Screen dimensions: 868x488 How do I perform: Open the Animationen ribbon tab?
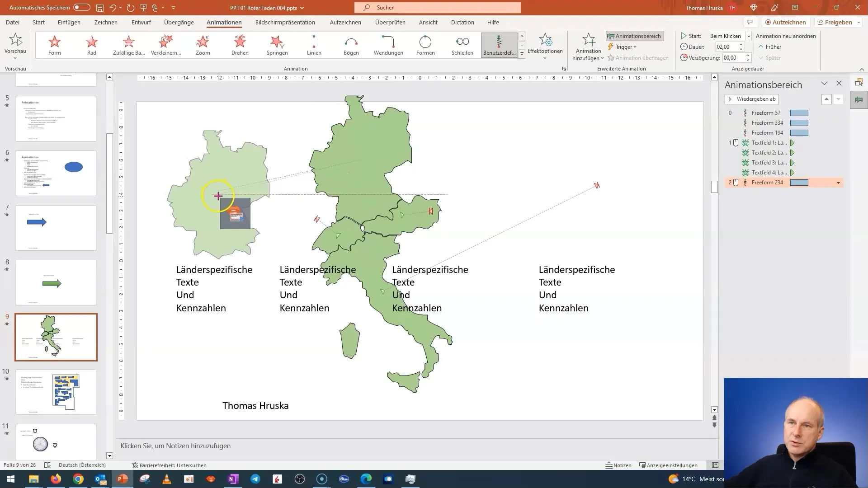224,22
